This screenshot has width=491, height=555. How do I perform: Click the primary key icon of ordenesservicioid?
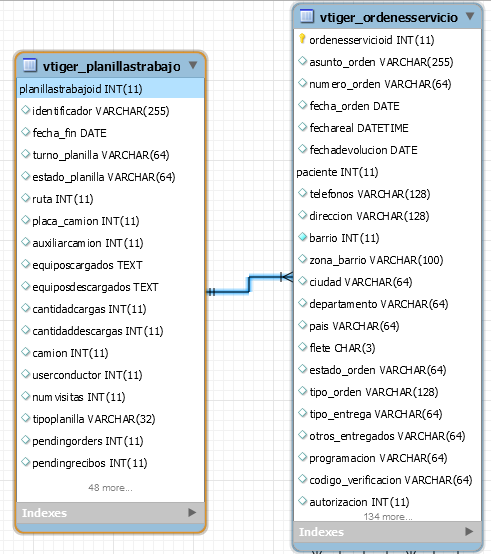(x=302, y=39)
